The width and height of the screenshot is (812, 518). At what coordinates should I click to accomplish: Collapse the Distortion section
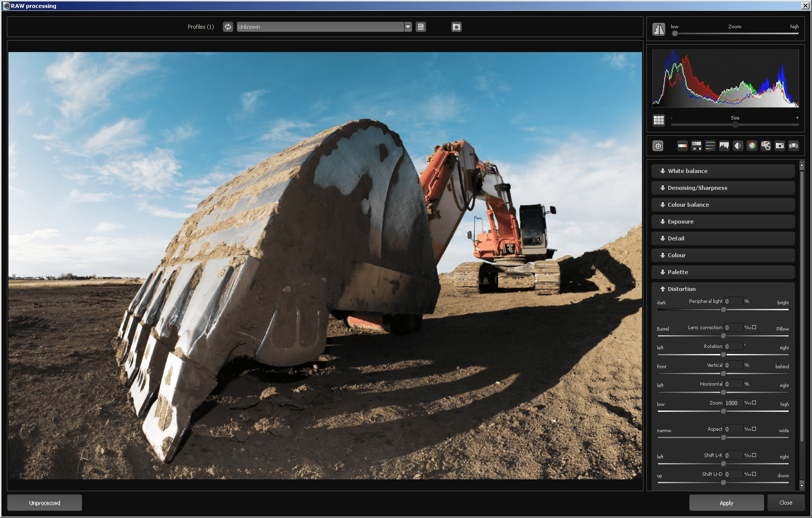point(722,288)
